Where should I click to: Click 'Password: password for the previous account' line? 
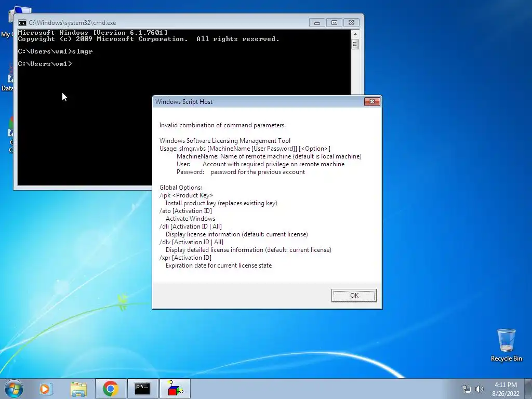(241, 172)
